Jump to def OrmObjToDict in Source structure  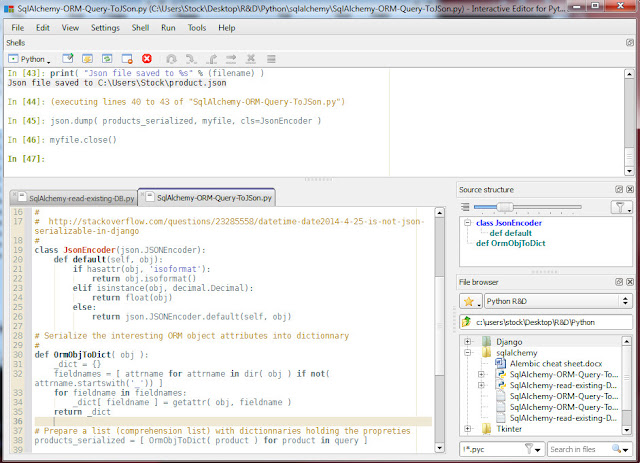(x=511, y=243)
